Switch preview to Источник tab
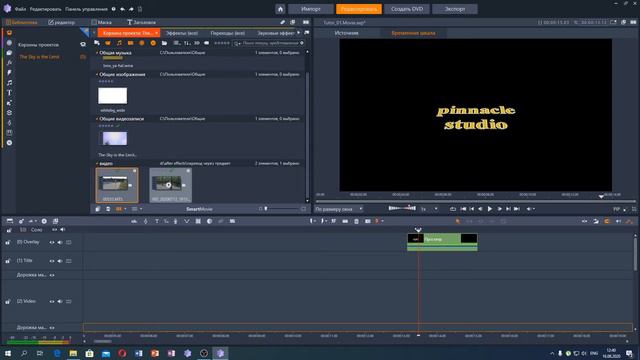 click(347, 33)
